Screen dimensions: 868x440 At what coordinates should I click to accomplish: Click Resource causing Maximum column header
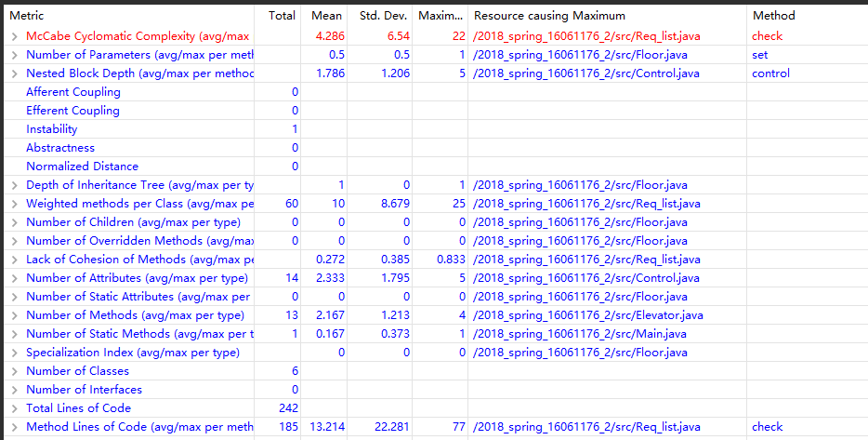pyautogui.click(x=549, y=16)
